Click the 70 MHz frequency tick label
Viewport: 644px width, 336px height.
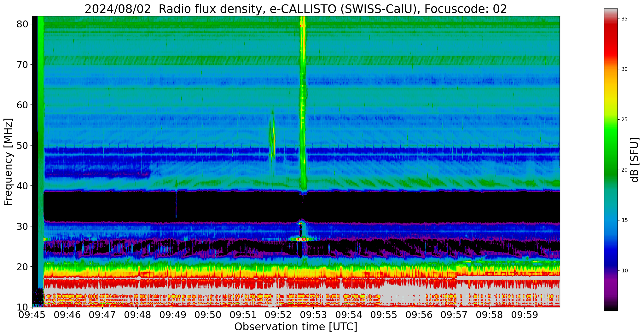pos(23,65)
